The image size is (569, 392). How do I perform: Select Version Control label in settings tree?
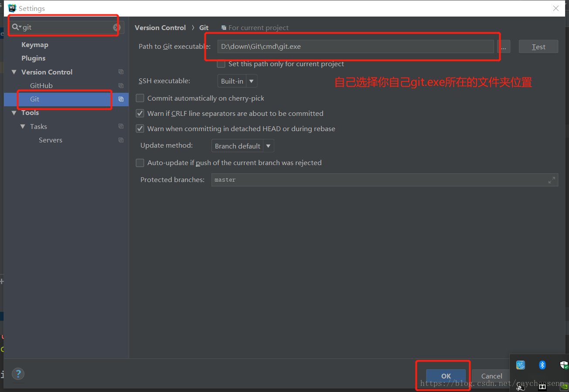coord(47,72)
